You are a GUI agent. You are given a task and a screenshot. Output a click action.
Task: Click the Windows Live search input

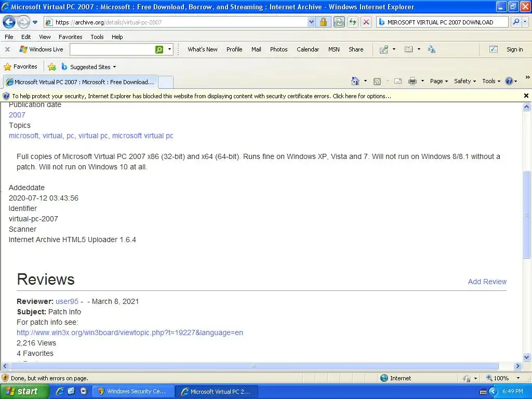click(112, 49)
